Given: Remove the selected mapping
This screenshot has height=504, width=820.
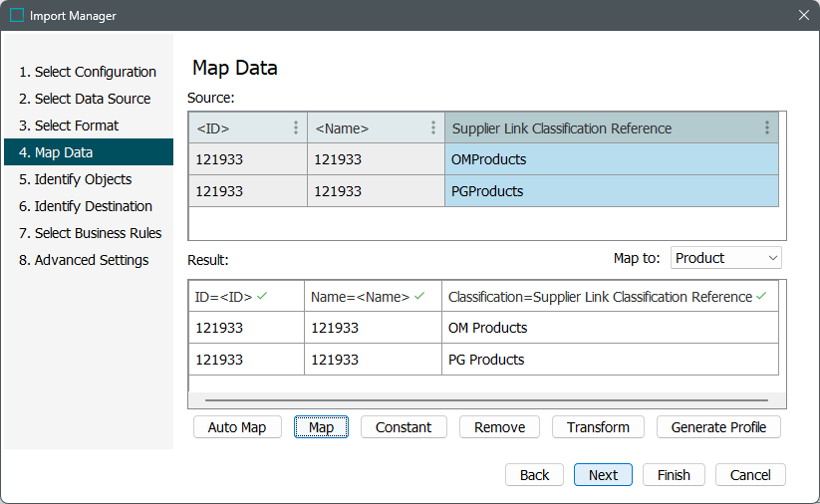Looking at the screenshot, I should pos(499,427).
